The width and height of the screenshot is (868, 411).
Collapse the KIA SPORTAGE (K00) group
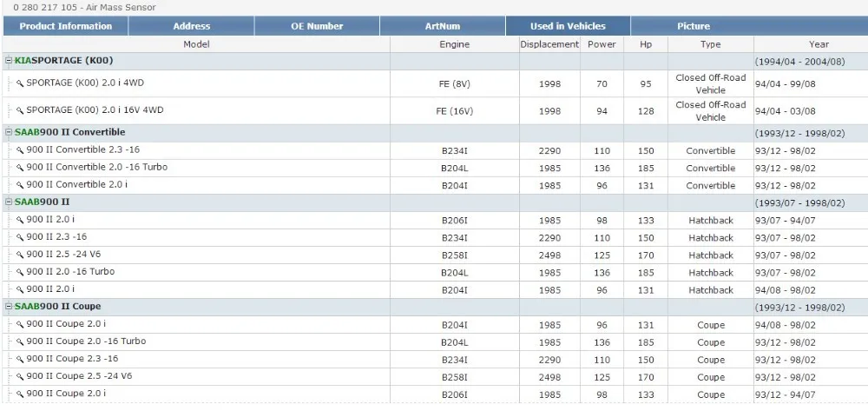point(9,61)
